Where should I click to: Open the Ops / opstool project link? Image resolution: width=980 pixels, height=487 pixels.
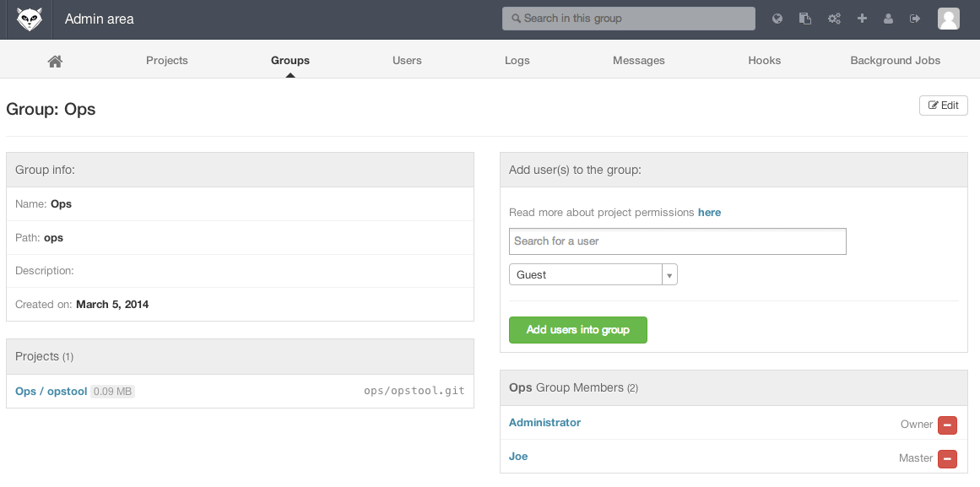pos(51,392)
